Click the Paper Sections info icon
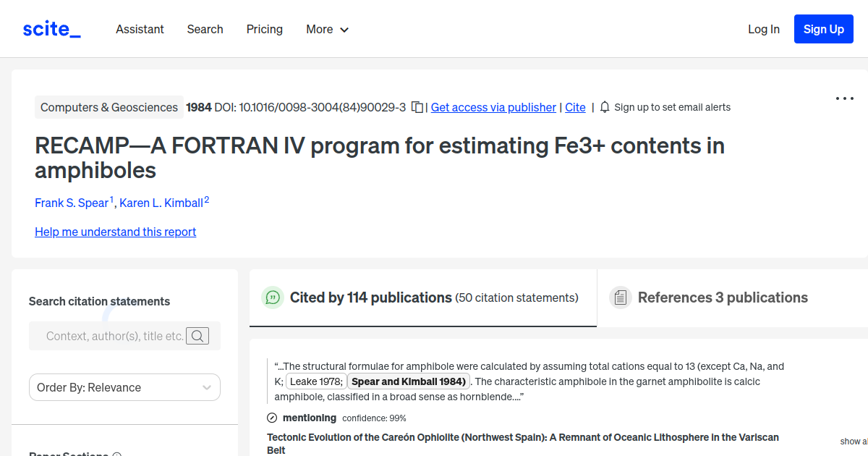868x456 pixels. [117, 454]
